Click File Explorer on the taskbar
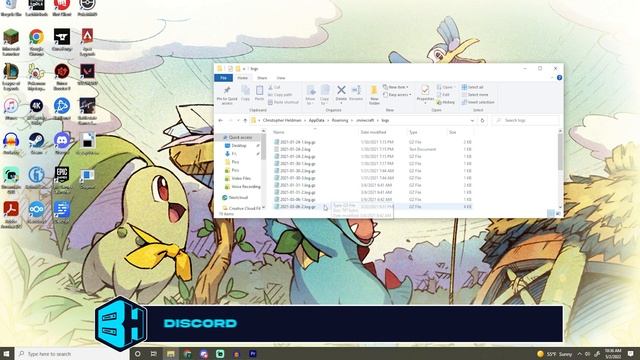Viewport: 640px width, 360px height. (x=171, y=353)
